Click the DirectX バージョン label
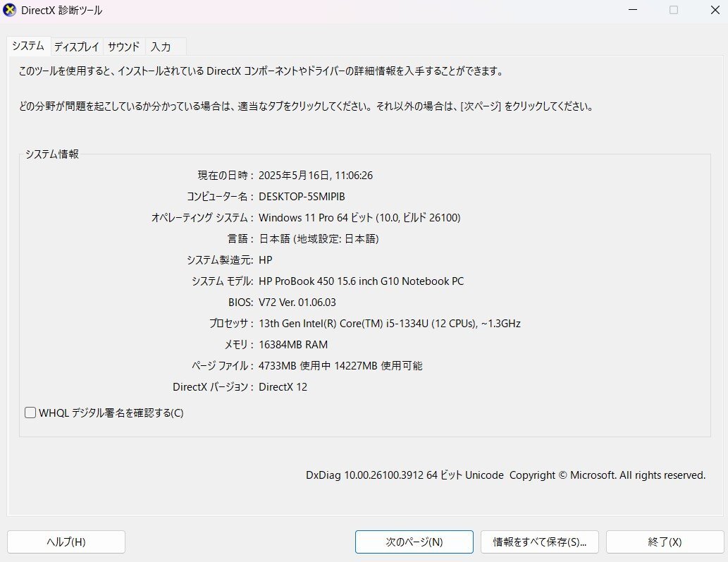This screenshot has height=562, width=728. coord(213,387)
